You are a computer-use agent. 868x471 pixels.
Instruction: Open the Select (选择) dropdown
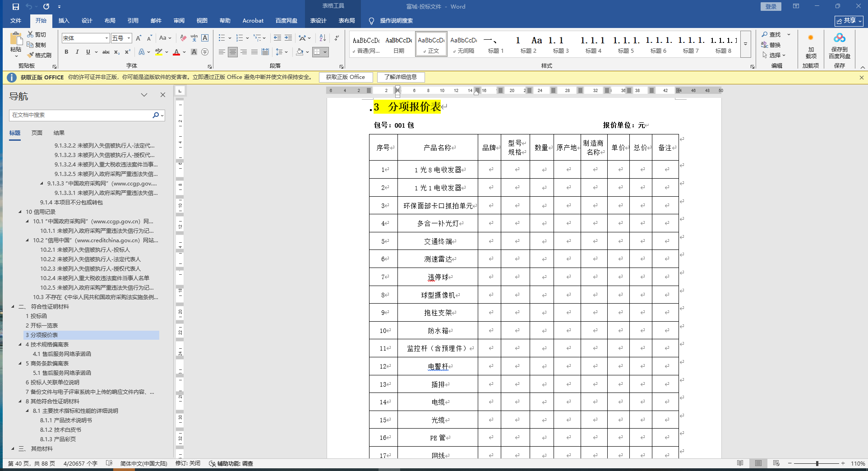click(774, 55)
